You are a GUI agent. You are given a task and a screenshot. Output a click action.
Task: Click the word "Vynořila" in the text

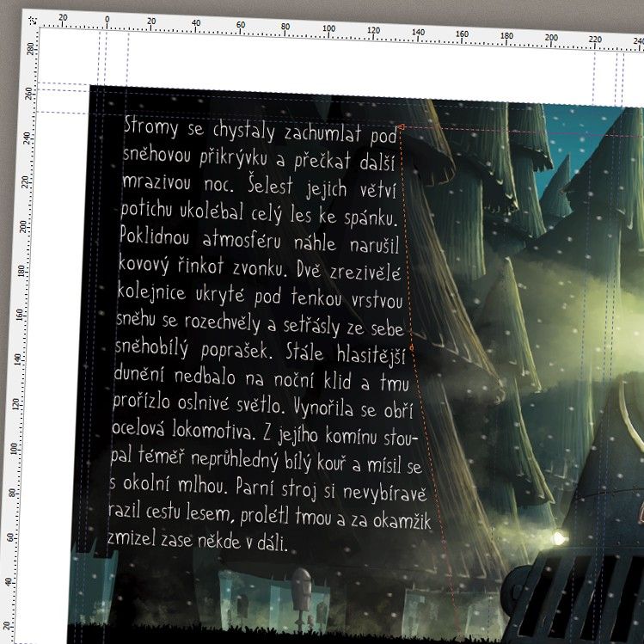(x=323, y=408)
